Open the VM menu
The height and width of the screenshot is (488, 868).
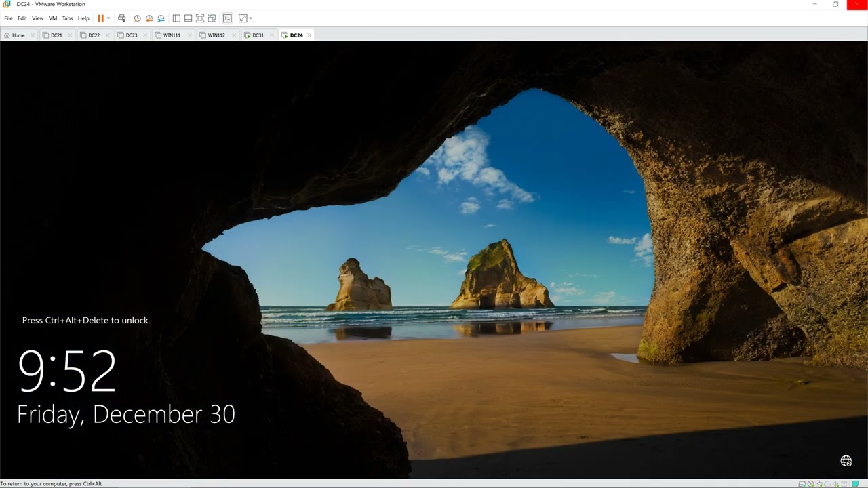pos(53,18)
